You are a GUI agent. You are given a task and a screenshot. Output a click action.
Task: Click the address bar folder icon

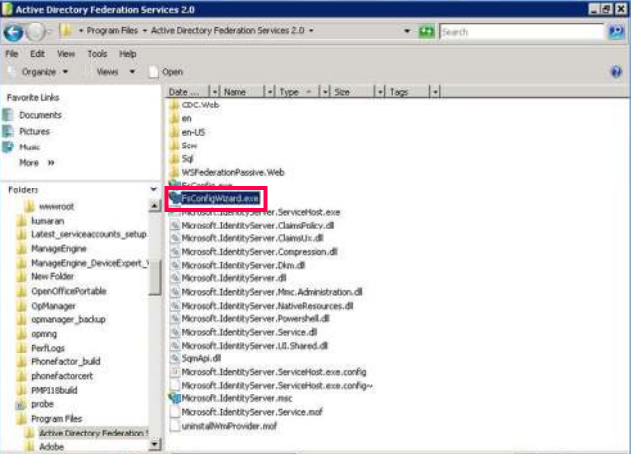[66, 31]
